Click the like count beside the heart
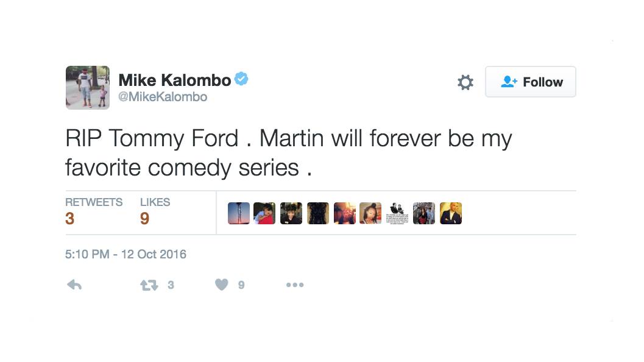644x362 pixels. (241, 285)
